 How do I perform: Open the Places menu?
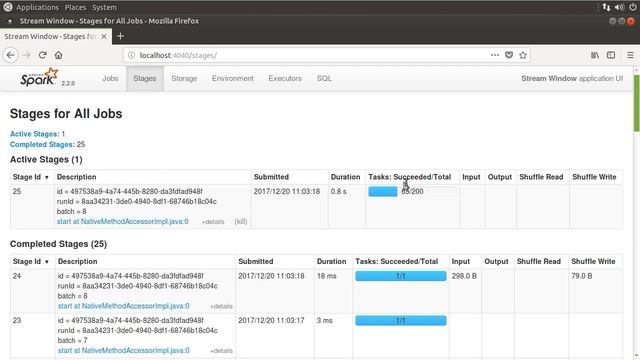pyautogui.click(x=76, y=7)
